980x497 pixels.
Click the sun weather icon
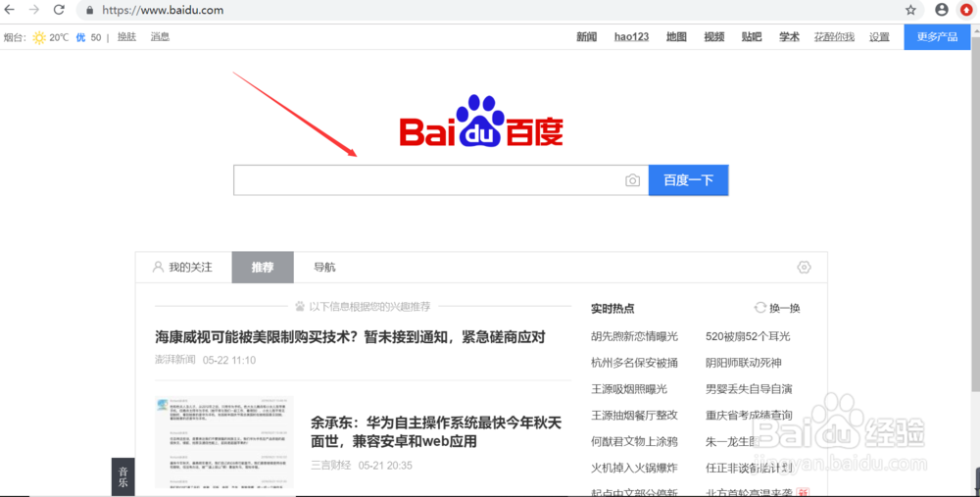pos(39,37)
